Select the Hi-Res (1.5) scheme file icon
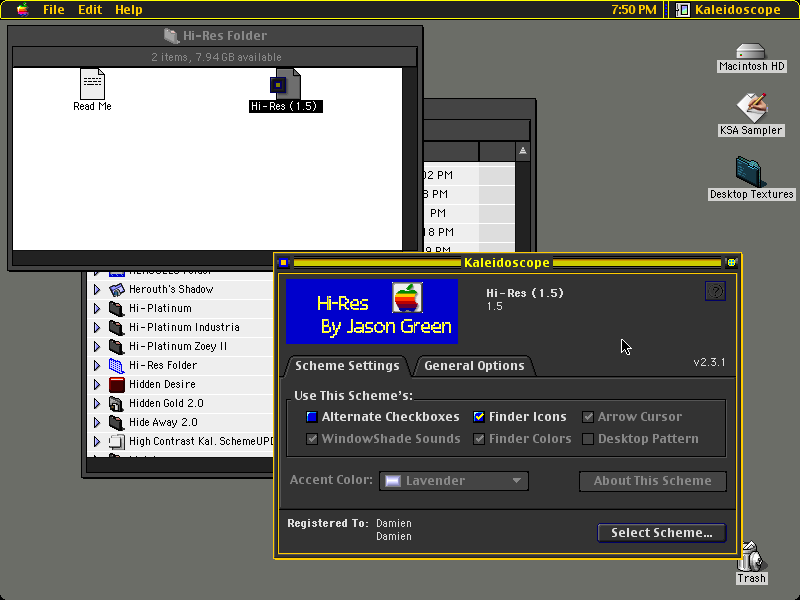The width and height of the screenshot is (800, 600). click(286, 84)
